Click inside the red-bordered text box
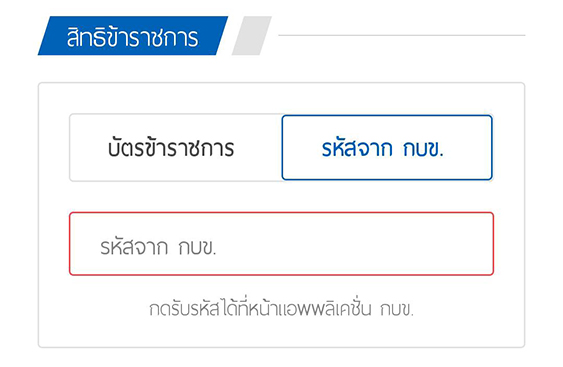Viewport: 563px width, 367px height. 281,244
